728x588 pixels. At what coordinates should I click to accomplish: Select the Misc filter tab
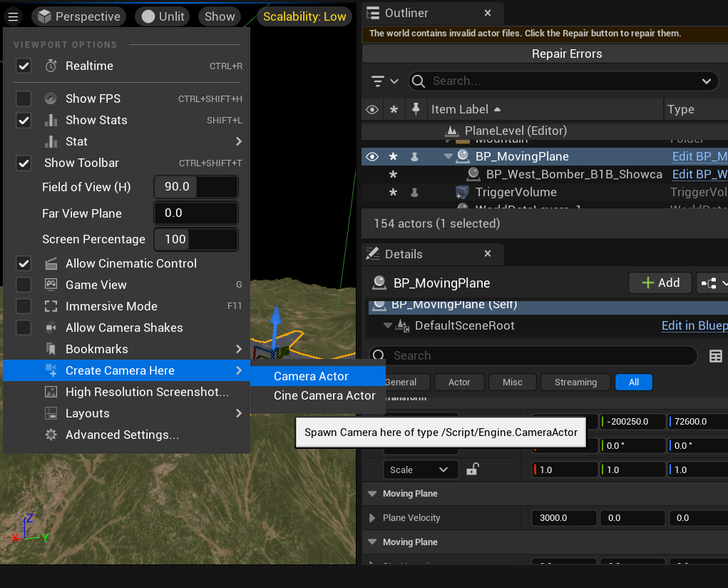513,382
